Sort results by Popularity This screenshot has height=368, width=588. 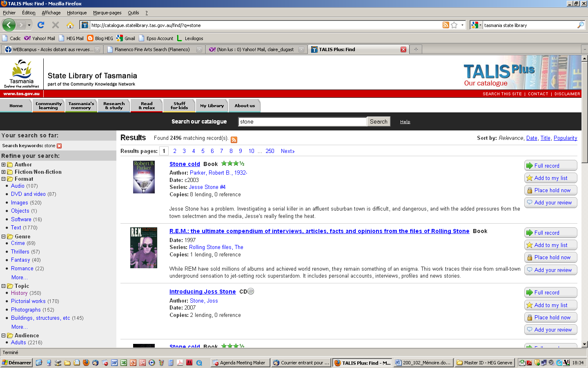point(565,138)
